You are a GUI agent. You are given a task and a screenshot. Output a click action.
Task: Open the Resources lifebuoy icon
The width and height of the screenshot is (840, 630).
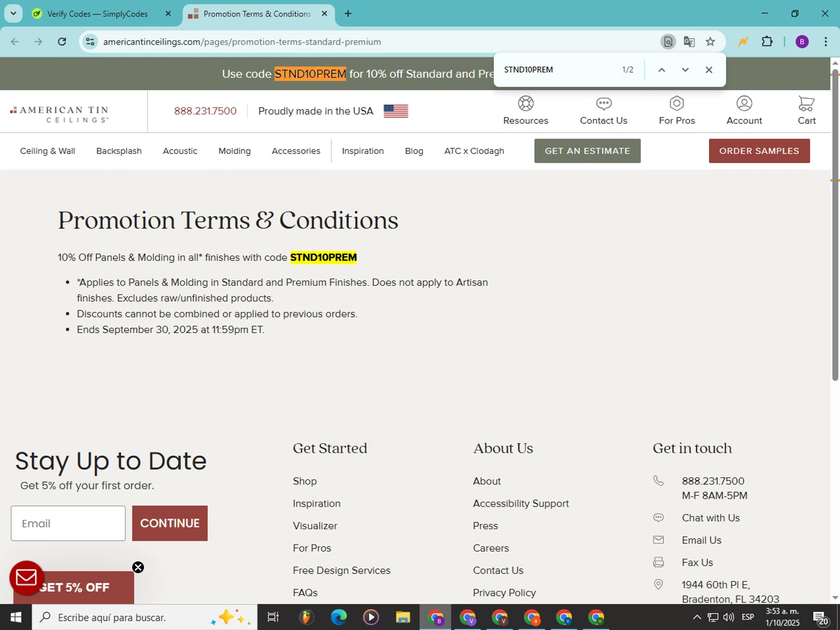(525, 104)
